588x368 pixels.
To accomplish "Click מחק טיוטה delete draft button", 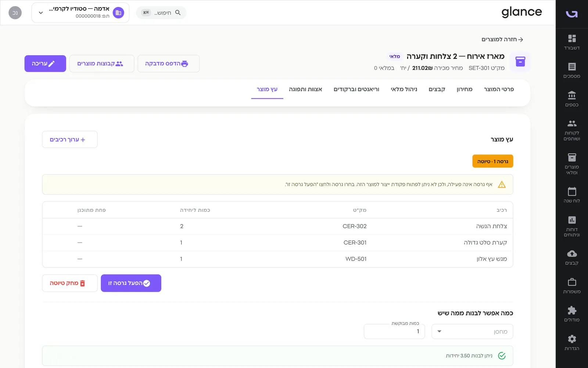I will point(70,283).
